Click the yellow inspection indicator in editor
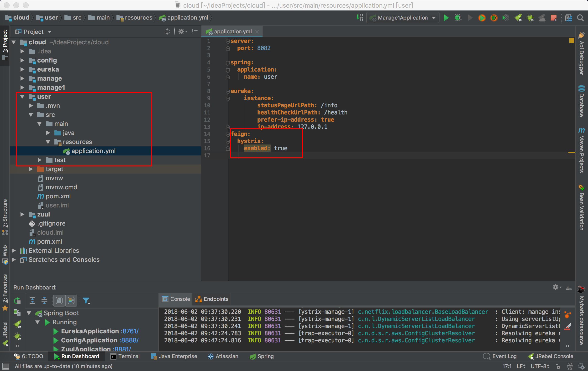Screen dimensions: 588x371 click(571, 41)
